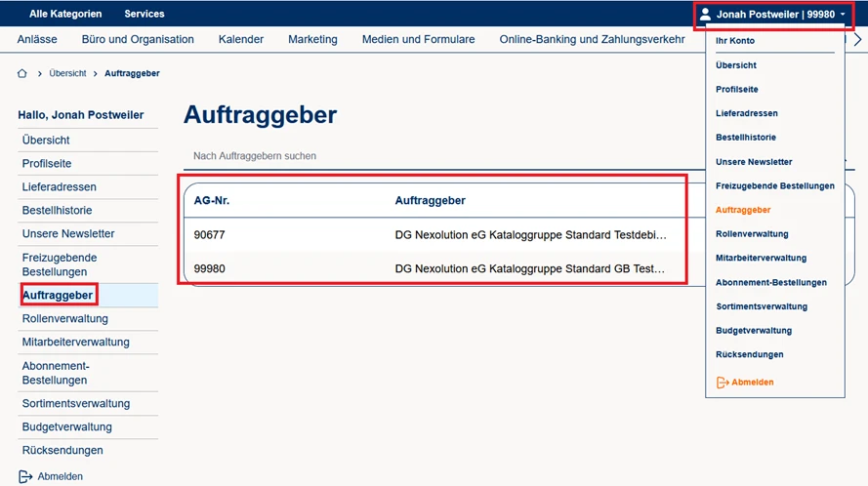Click the home icon in breadcrumb
Image resolution: width=868 pixels, height=486 pixels.
(x=22, y=74)
